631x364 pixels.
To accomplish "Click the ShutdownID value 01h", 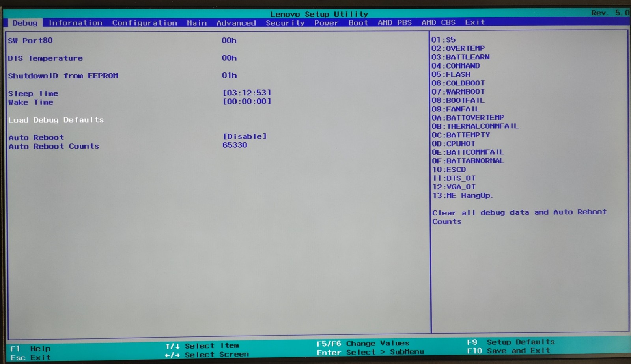I will pyautogui.click(x=229, y=75).
